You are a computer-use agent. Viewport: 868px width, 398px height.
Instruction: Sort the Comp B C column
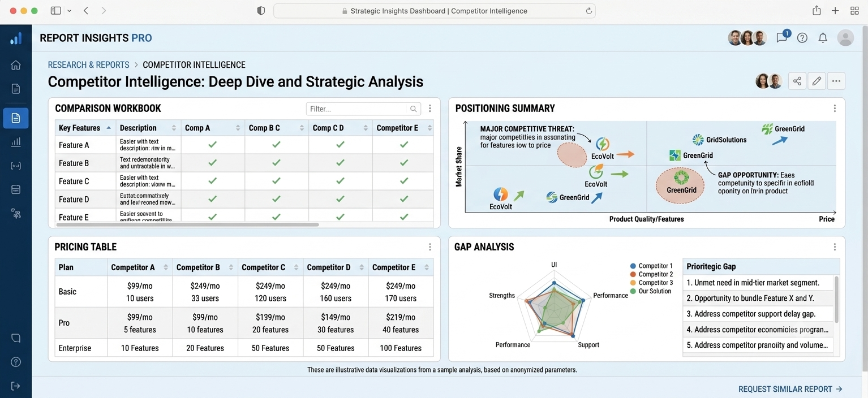(302, 128)
